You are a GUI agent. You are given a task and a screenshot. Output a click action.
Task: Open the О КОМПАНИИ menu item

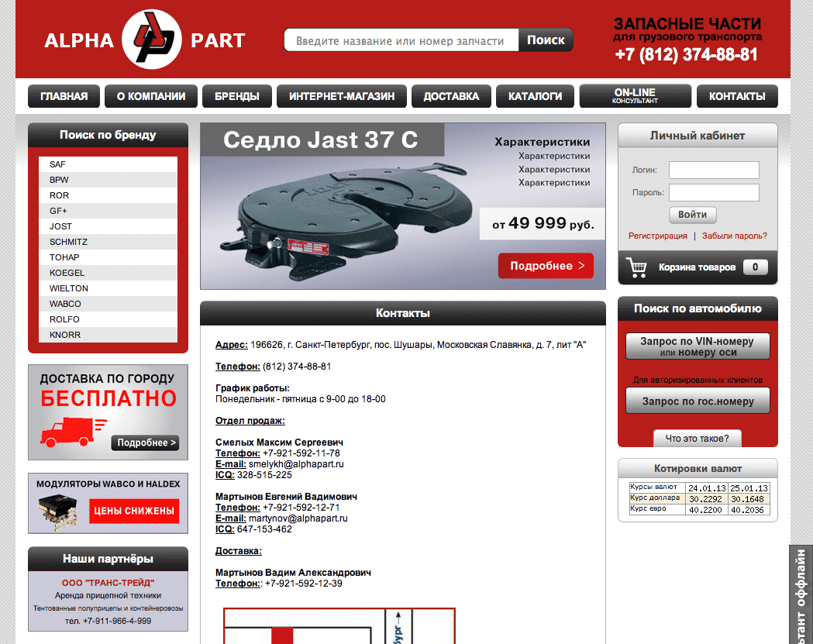pos(151,96)
